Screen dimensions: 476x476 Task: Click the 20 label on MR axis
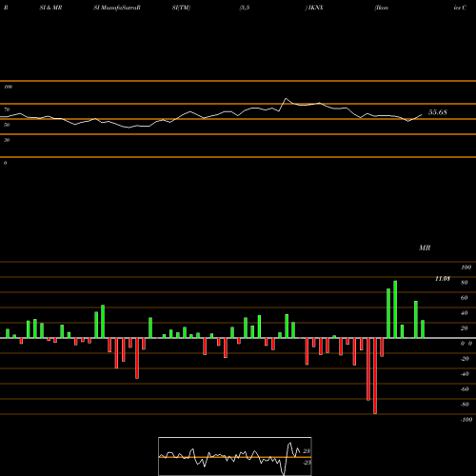click(465, 328)
